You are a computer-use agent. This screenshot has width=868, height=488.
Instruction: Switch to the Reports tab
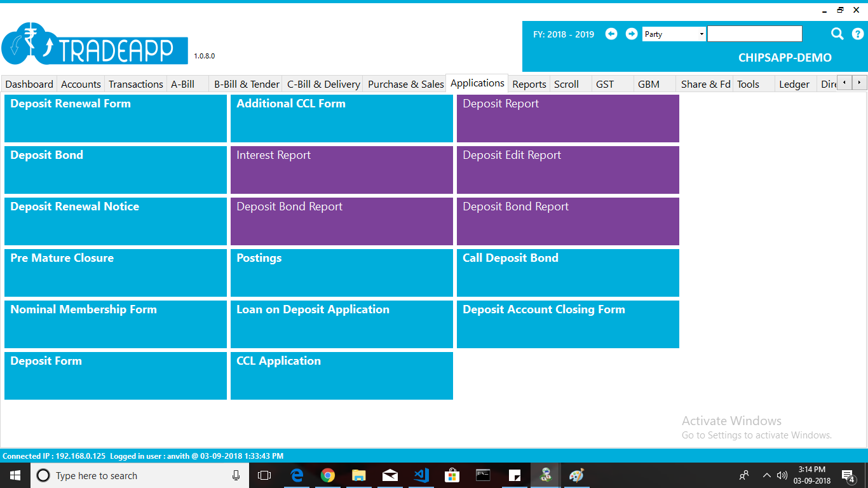[529, 84]
